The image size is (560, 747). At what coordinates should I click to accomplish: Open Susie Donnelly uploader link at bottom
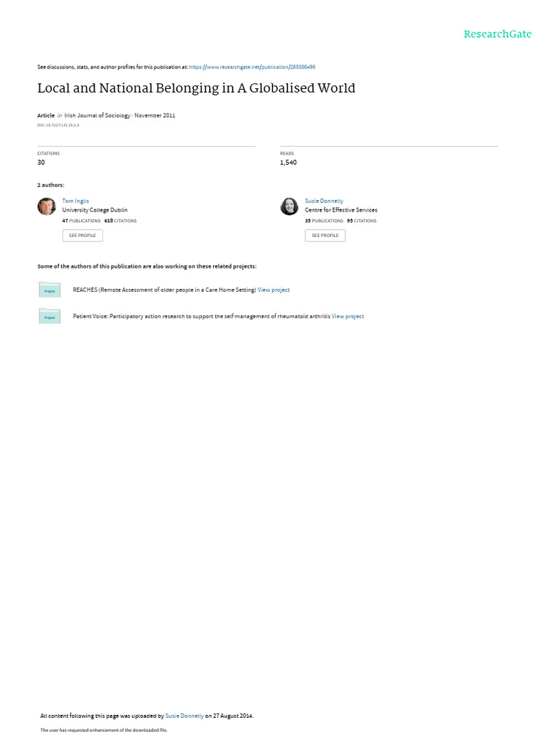tap(184, 716)
